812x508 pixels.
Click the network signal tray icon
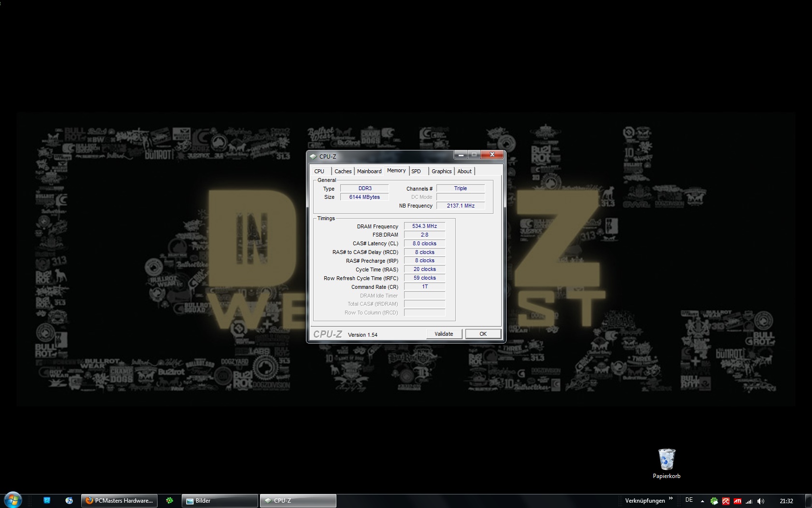pyautogui.click(x=749, y=501)
